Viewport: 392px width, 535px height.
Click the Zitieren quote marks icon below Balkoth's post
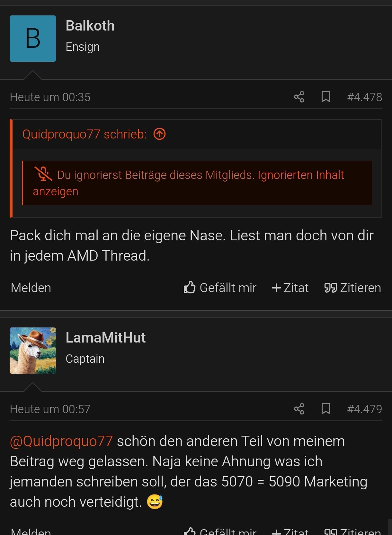click(x=331, y=288)
